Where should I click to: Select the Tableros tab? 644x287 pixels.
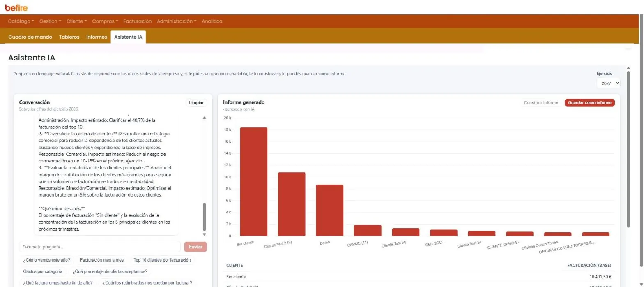coord(69,37)
